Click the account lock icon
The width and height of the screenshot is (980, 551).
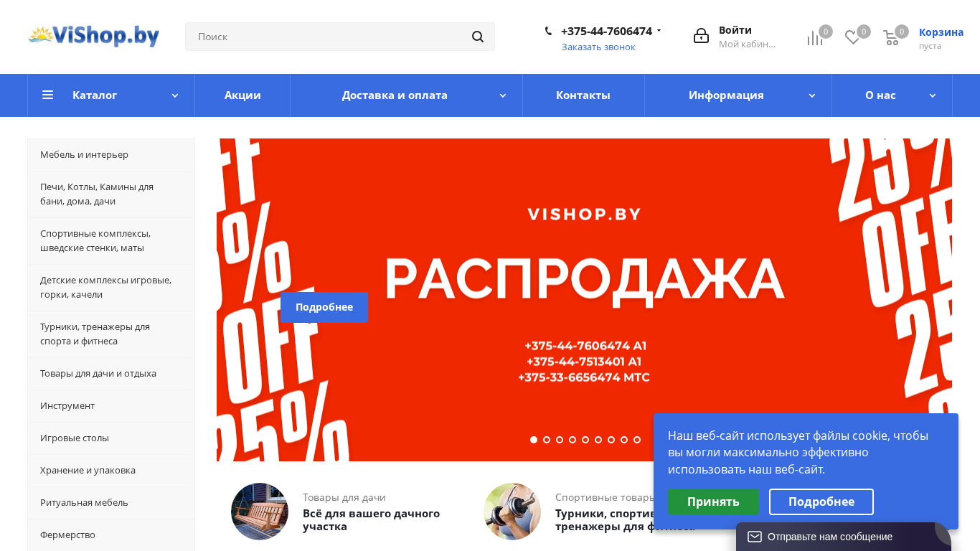click(x=701, y=36)
